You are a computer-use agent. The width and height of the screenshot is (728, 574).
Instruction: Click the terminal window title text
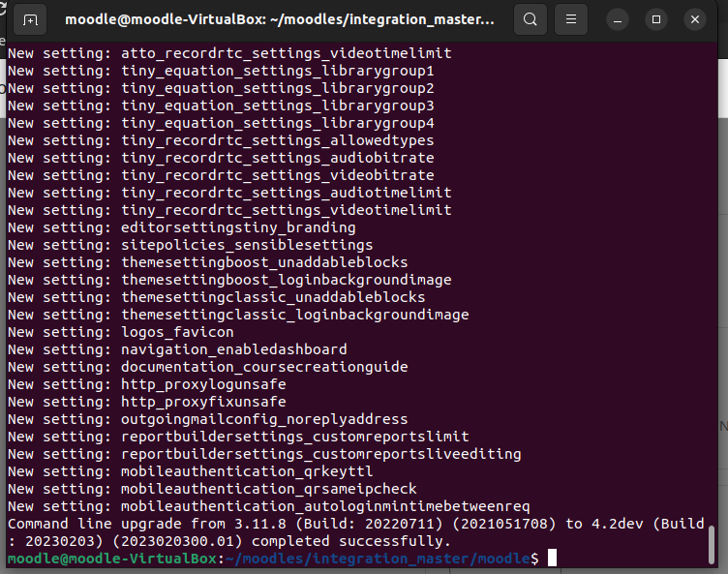tap(280, 19)
